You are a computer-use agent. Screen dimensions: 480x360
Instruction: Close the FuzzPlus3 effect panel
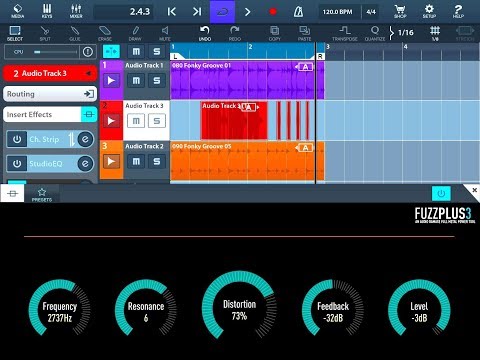[474, 190]
